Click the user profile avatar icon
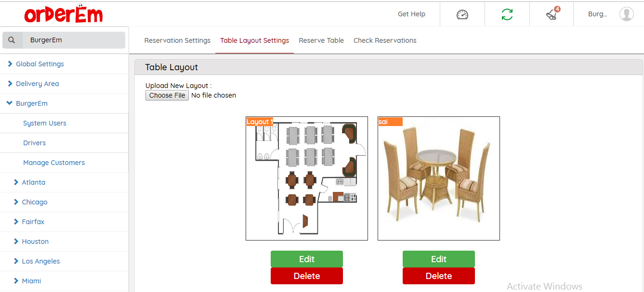 626,14
